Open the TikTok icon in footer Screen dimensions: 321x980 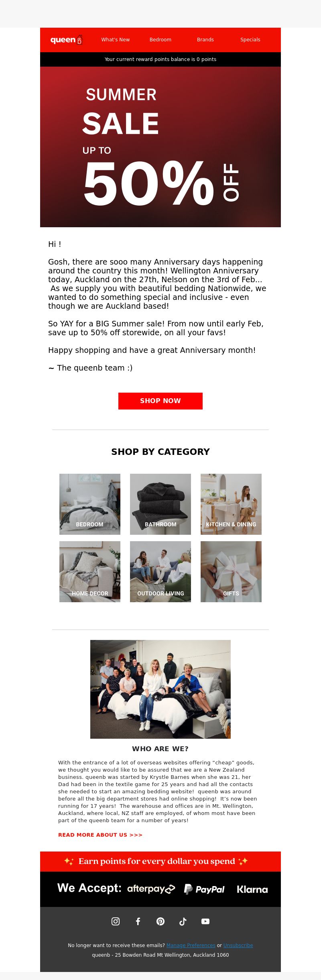point(183,921)
